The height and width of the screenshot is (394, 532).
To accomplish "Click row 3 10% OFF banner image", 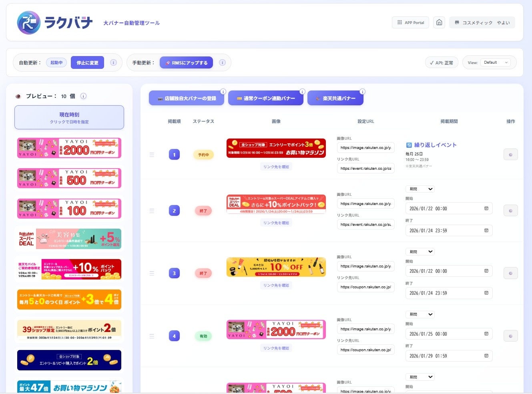I will (276, 267).
